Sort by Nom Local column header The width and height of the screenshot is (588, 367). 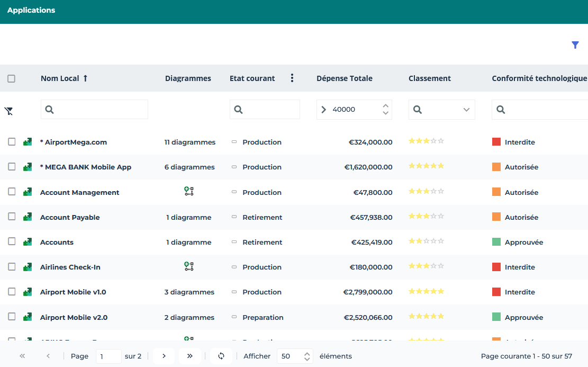[60, 78]
